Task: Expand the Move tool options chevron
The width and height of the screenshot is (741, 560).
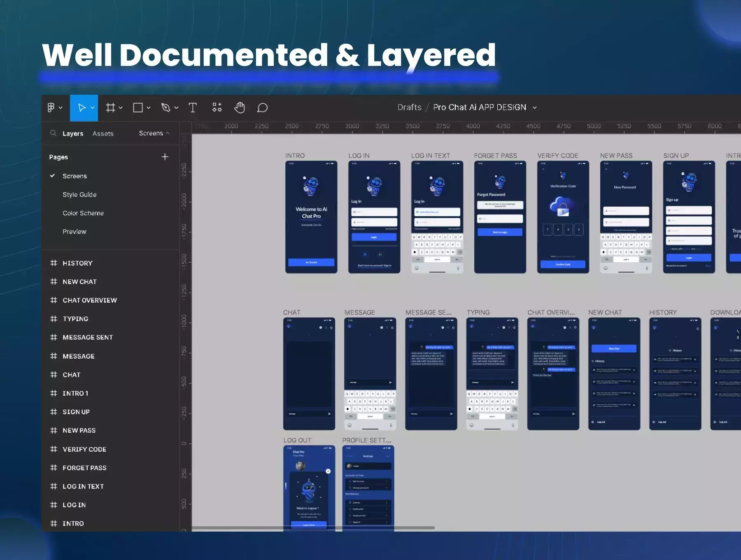Action: (x=93, y=107)
